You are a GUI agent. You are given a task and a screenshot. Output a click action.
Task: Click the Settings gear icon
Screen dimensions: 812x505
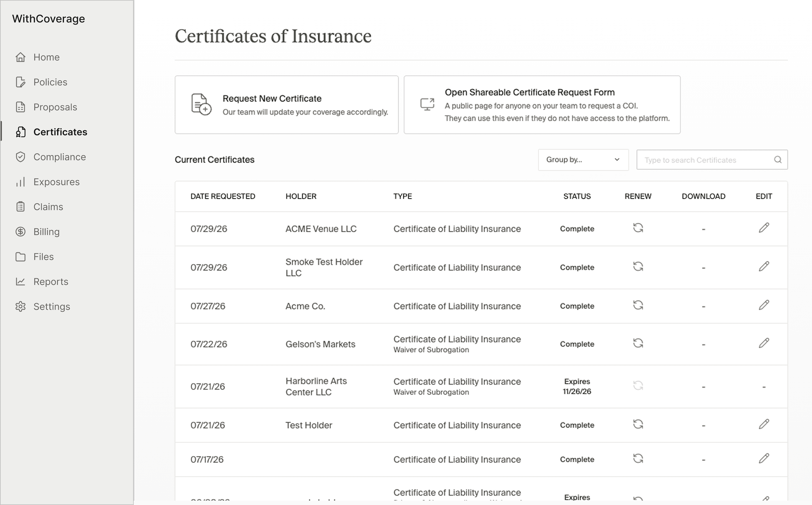click(20, 307)
